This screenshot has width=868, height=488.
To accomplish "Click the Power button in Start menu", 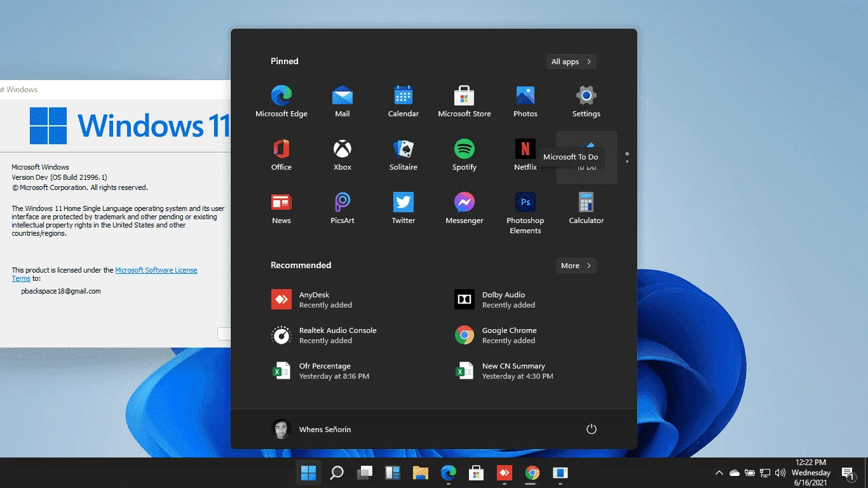I will pyautogui.click(x=591, y=429).
